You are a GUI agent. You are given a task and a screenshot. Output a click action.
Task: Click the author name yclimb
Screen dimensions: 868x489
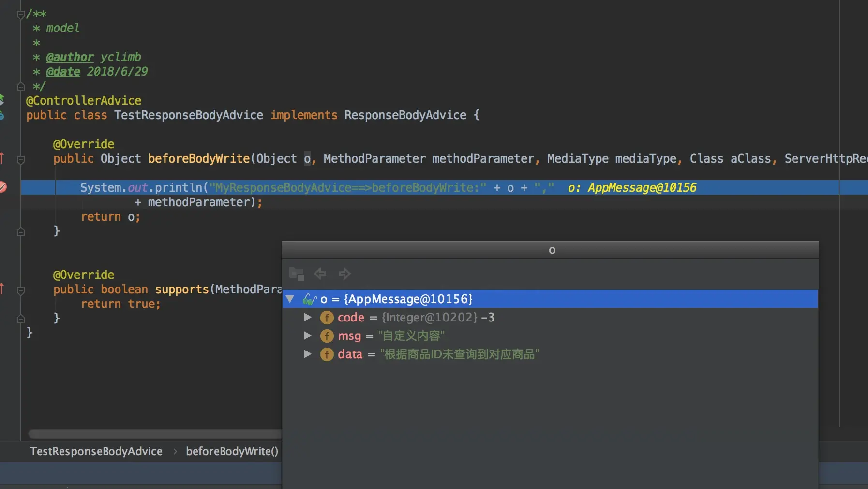click(x=120, y=57)
